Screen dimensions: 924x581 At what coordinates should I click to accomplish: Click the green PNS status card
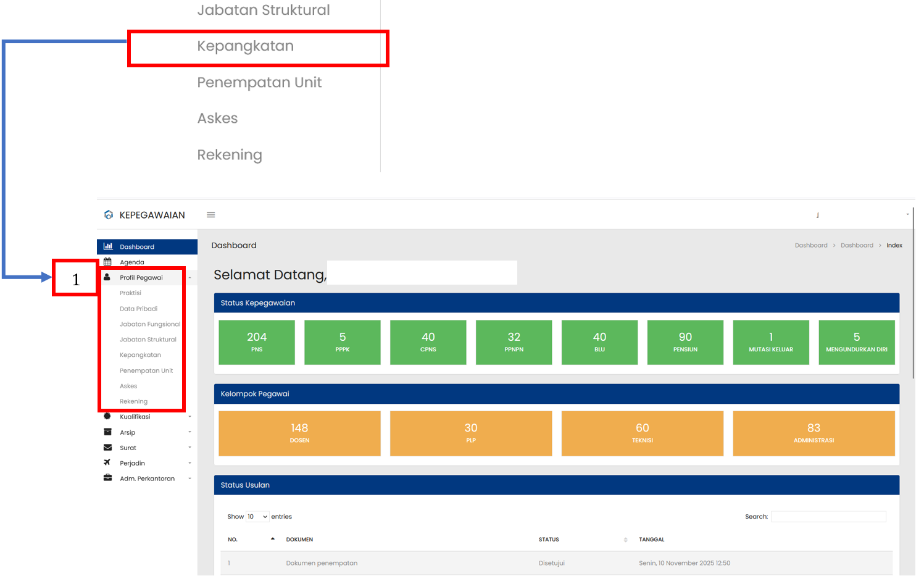pos(257,342)
